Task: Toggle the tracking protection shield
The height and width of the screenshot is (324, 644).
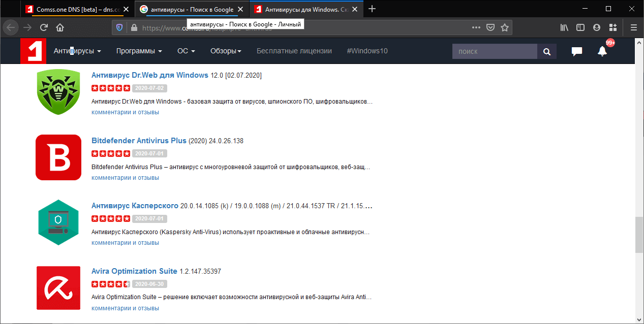Action: tap(119, 27)
